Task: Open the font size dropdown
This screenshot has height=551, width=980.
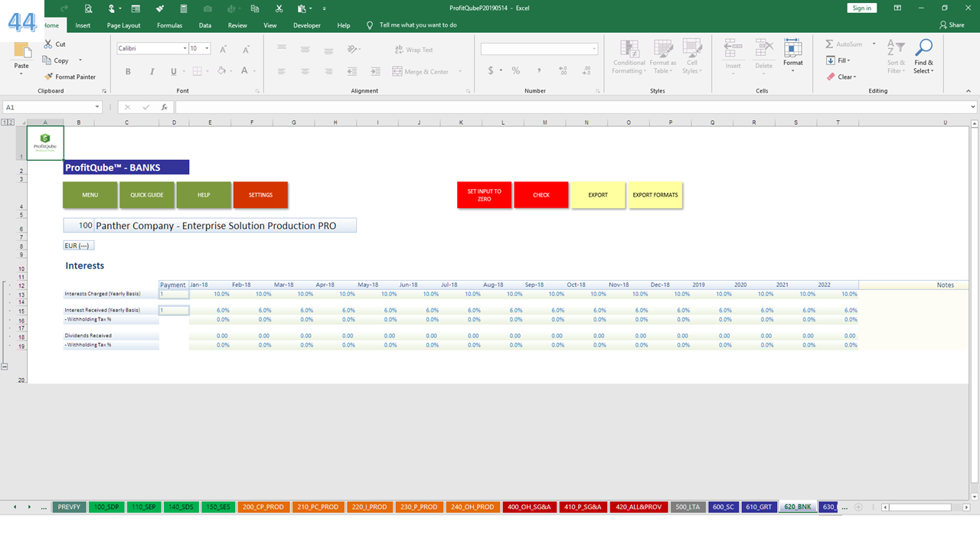Action: 207,48
